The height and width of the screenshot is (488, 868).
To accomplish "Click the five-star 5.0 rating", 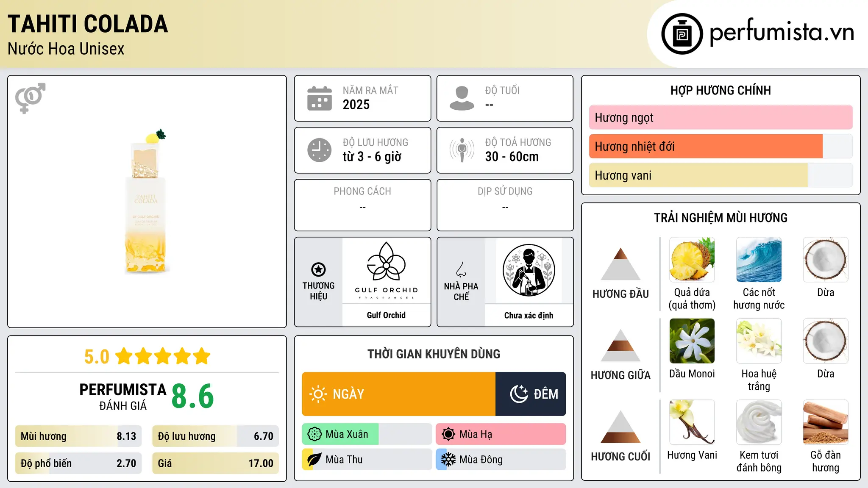I will (x=147, y=356).
